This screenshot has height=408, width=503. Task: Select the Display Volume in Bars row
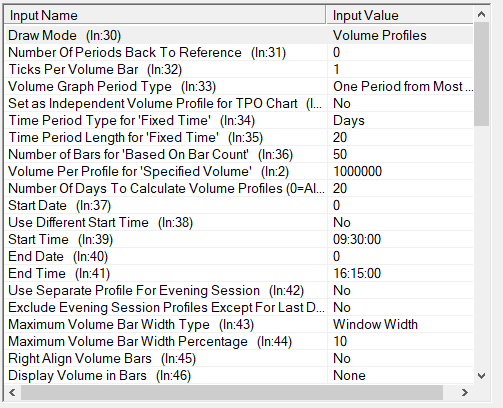pos(239,375)
